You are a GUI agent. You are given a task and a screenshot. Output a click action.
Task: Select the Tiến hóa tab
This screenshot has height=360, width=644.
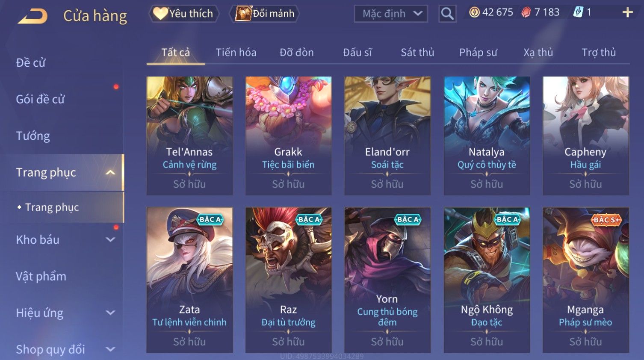pos(236,53)
